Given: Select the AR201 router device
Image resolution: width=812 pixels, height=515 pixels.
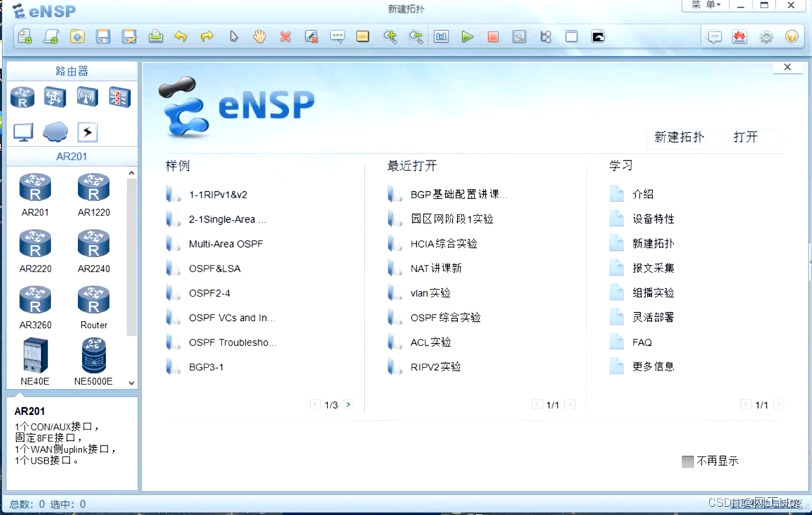Looking at the screenshot, I should (x=35, y=195).
